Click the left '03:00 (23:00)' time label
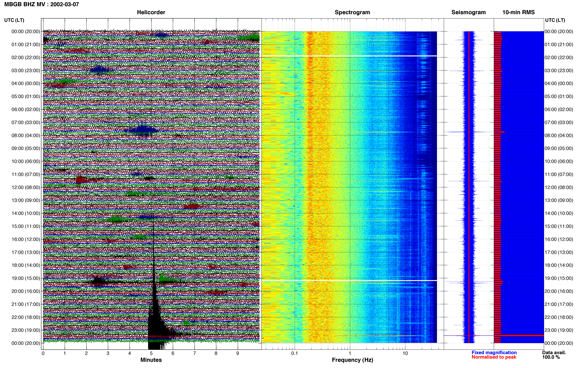 pos(26,71)
